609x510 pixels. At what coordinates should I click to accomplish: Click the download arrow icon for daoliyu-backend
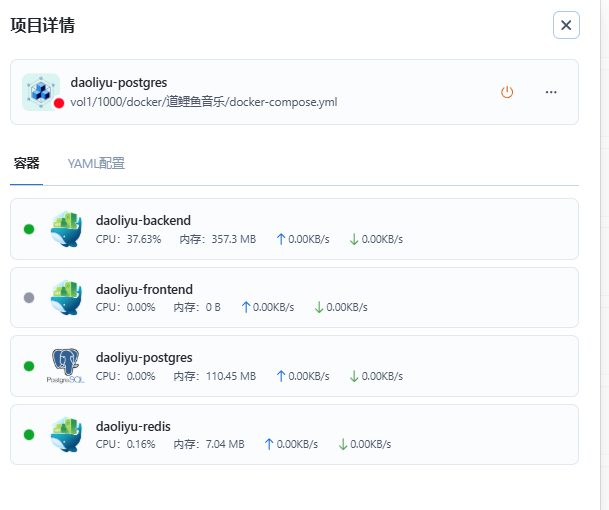click(x=354, y=239)
